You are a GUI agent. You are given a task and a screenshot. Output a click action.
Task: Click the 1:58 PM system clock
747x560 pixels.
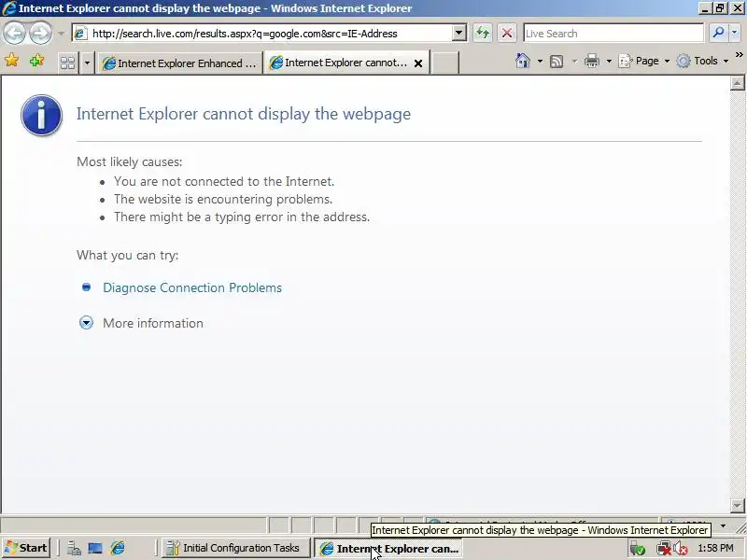coord(715,548)
